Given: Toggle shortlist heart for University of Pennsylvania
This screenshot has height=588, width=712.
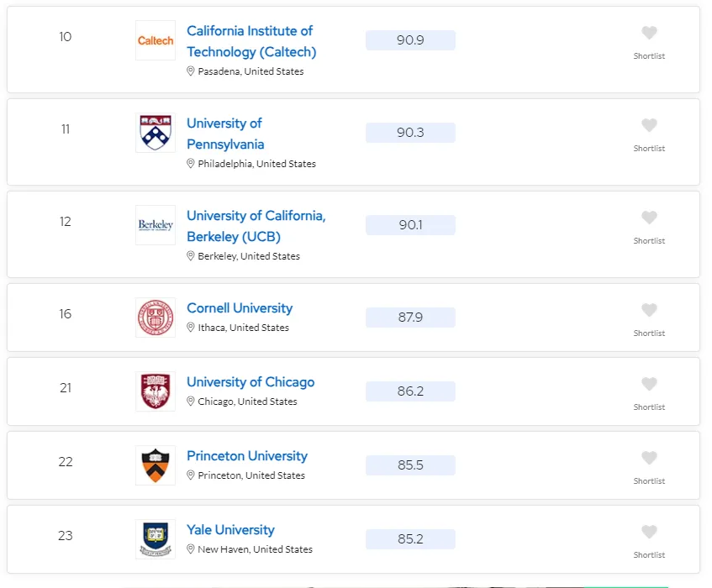Looking at the screenshot, I should [x=649, y=126].
